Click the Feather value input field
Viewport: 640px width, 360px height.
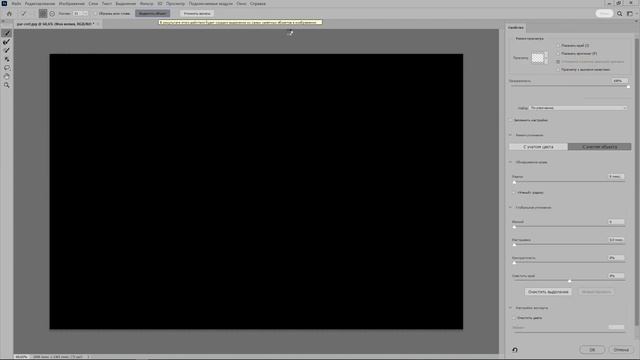616,240
